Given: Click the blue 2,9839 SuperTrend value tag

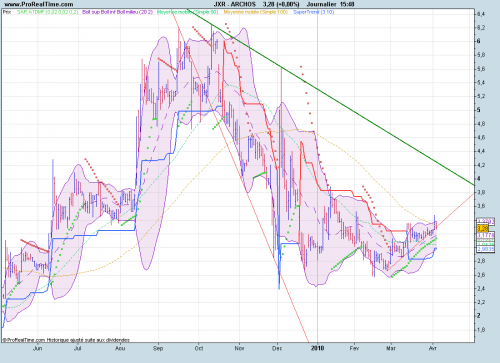Looking at the screenshot, I should tap(486, 249).
